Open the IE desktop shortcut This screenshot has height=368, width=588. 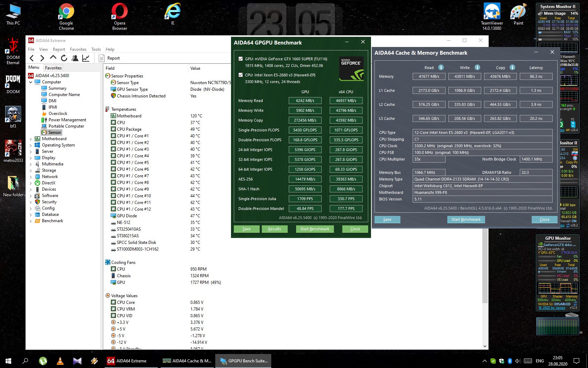(x=173, y=14)
